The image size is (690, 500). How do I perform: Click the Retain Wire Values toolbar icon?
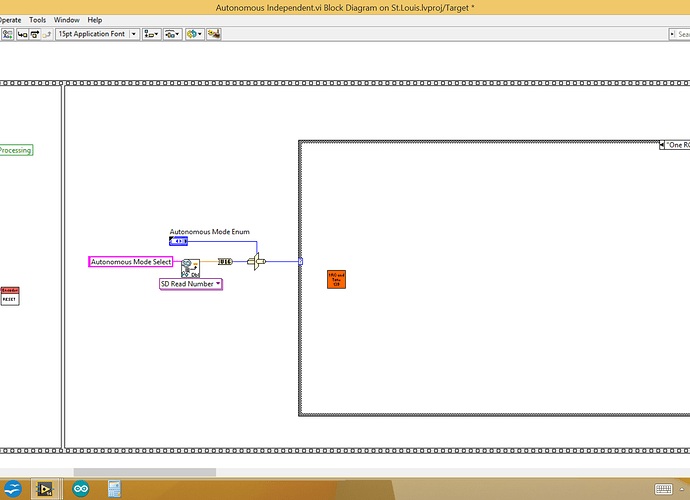7,34
